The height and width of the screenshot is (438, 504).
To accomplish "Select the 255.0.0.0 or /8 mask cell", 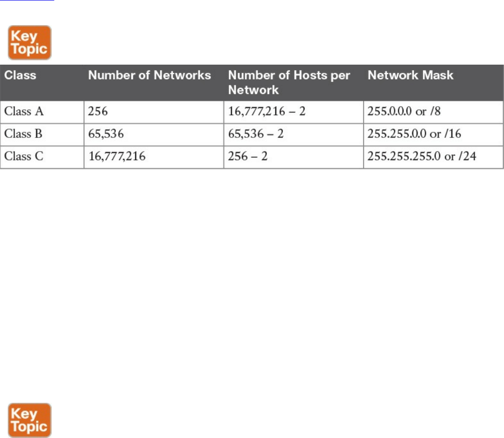I will (x=434, y=112).
